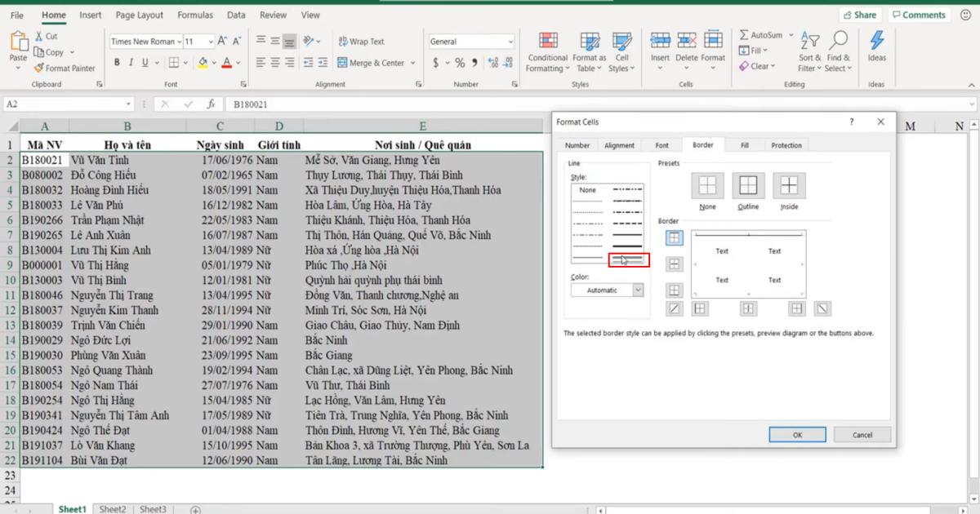980x514 pixels.
Task: Open the Formulas ribbon tab
Action: point(195,14)
